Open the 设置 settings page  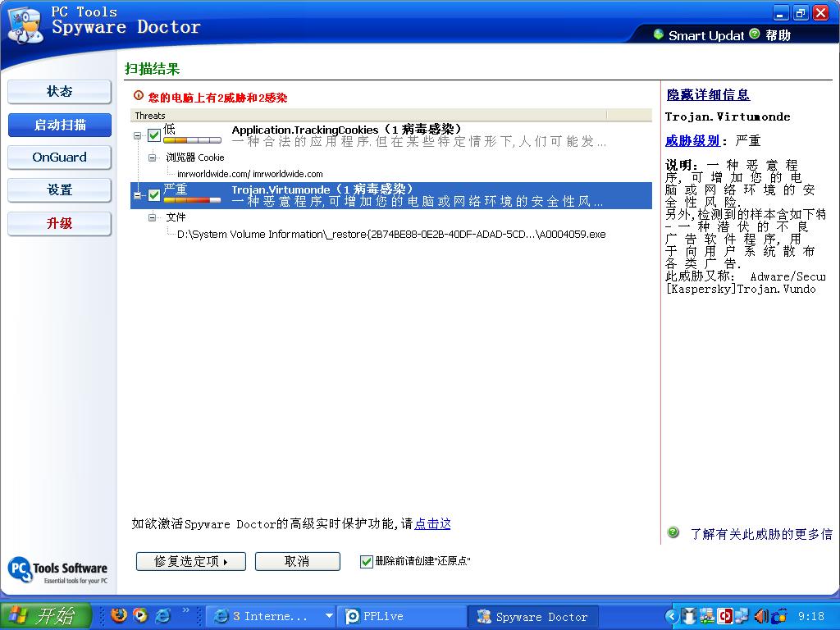[x=59, y=190]
